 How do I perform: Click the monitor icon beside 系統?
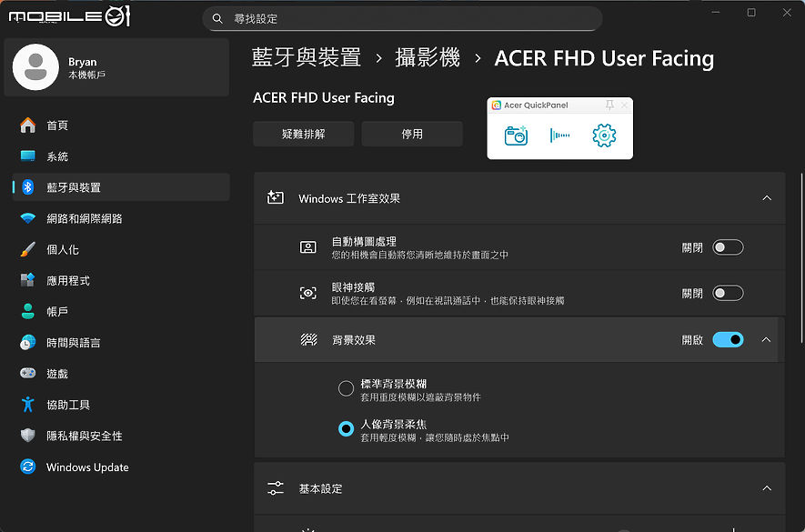27,156
